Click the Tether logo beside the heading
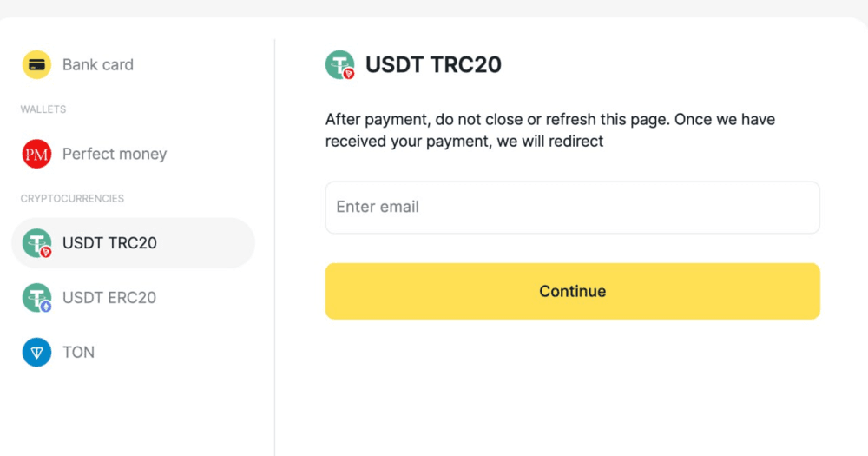The image size is (868, 456). pyautogui.click(x=339, y=64)
